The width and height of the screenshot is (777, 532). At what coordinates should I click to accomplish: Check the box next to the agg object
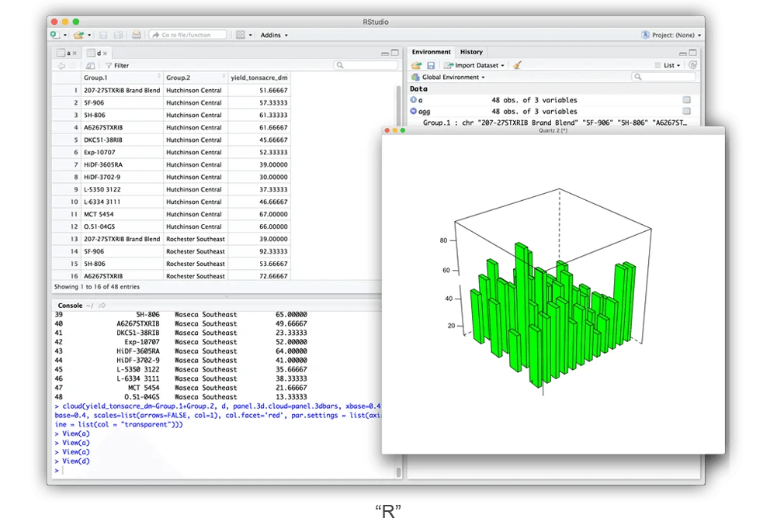pos(686,111)
